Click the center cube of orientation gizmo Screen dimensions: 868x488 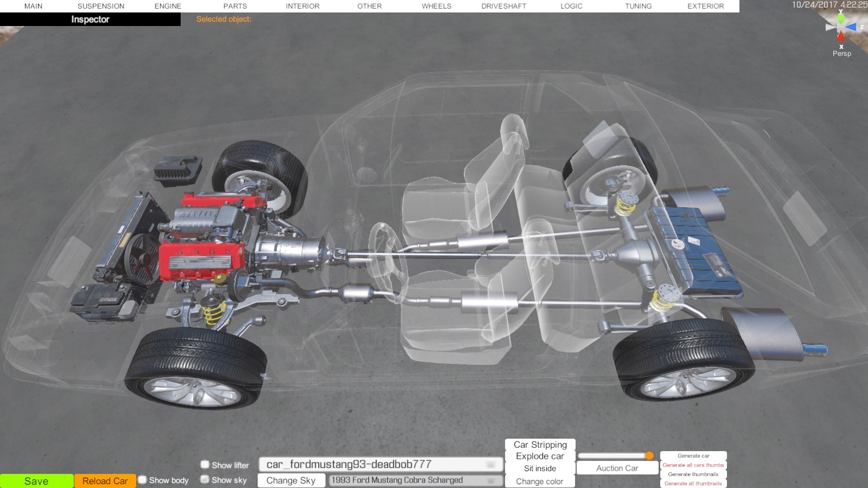[x=841, y=27]
